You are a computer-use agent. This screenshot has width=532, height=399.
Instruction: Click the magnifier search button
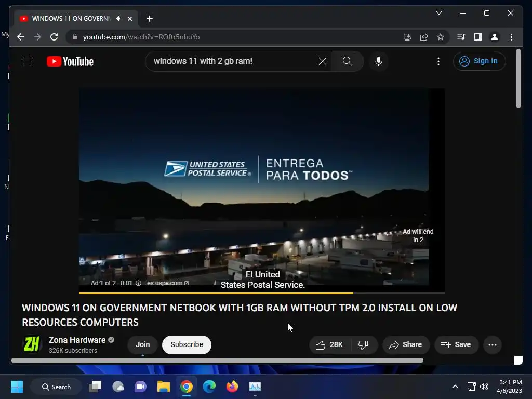pos(347,61)
